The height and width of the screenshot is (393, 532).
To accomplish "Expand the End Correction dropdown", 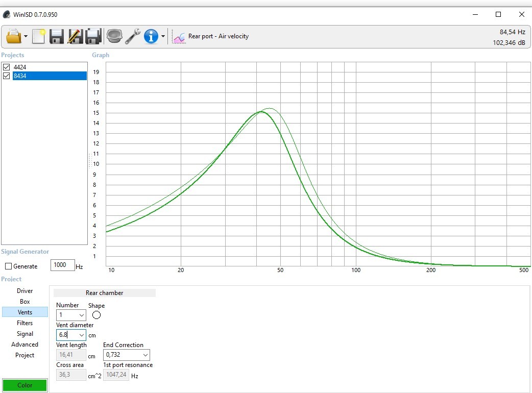I will point(145,355).
